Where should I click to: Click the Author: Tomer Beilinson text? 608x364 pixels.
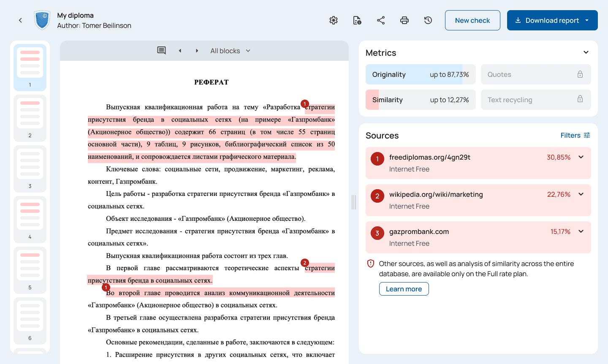point(94,25)
